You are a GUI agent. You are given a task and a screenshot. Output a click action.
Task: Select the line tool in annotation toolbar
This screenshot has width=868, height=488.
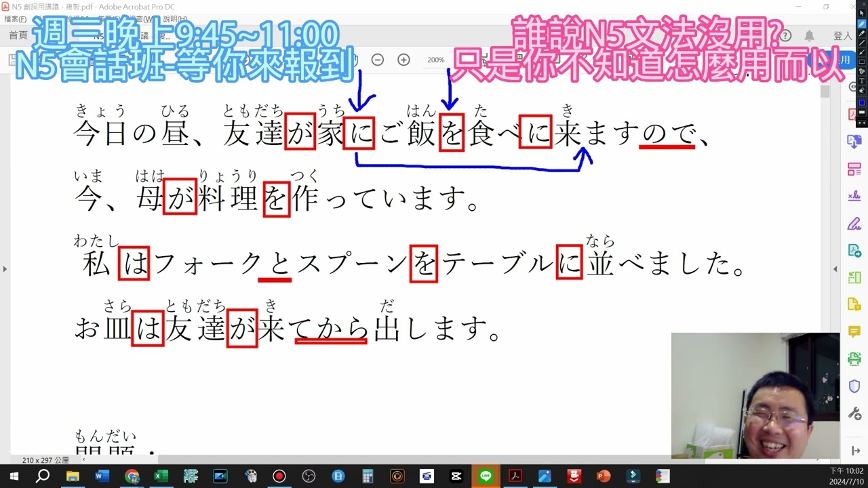pos(862,43)
